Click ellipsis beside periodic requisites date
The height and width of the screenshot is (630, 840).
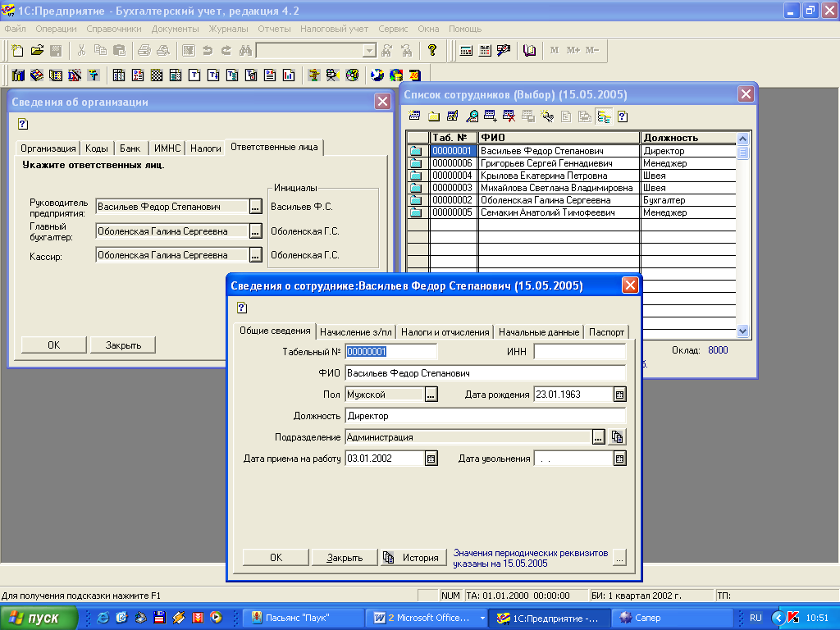click(620, 558)
